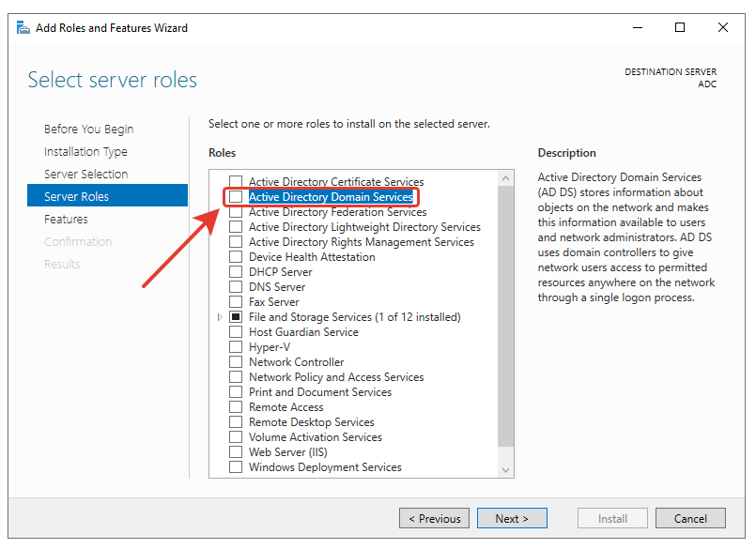Toggle File and Storage Services checkbox

236,317
